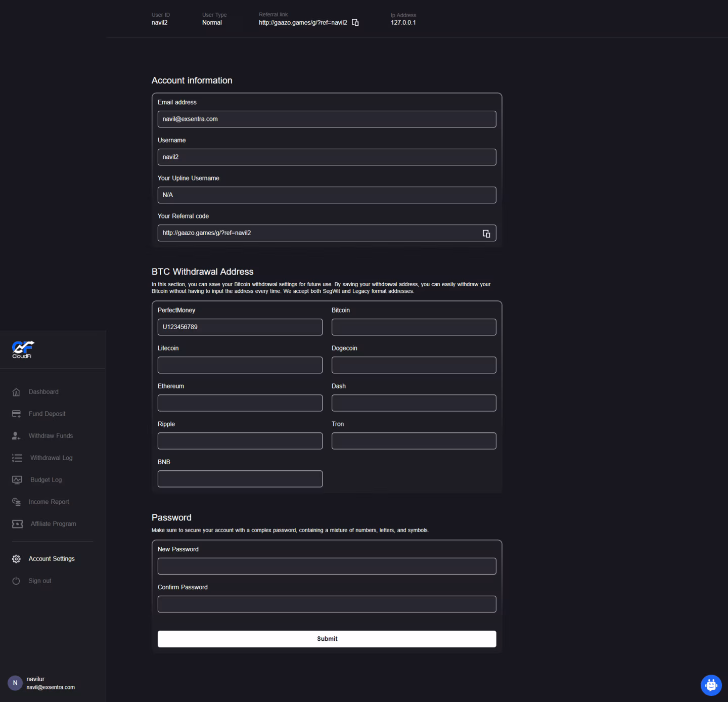
Task: Focus the Email address field
Action: [x=327, y=119]
